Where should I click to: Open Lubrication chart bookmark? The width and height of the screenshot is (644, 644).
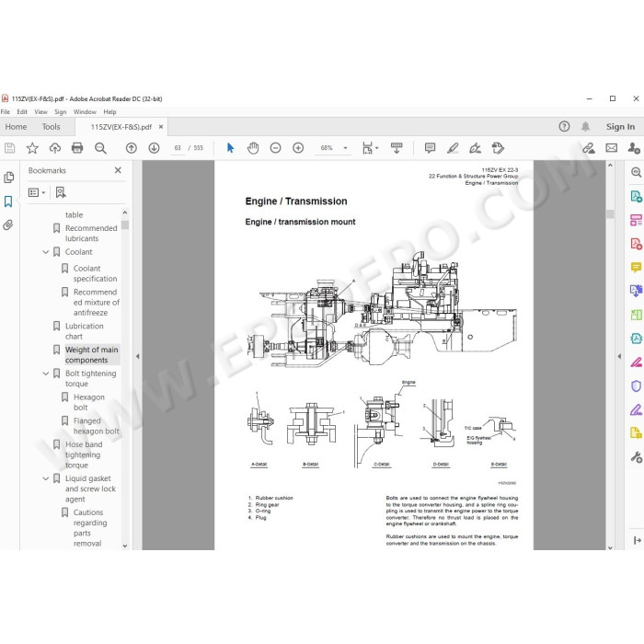[x=85, y=331]
